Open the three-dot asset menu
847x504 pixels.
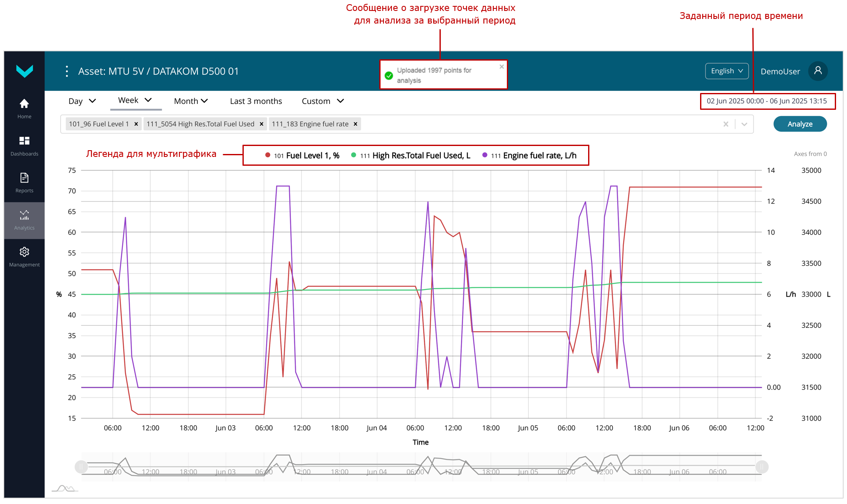(67, 71)
